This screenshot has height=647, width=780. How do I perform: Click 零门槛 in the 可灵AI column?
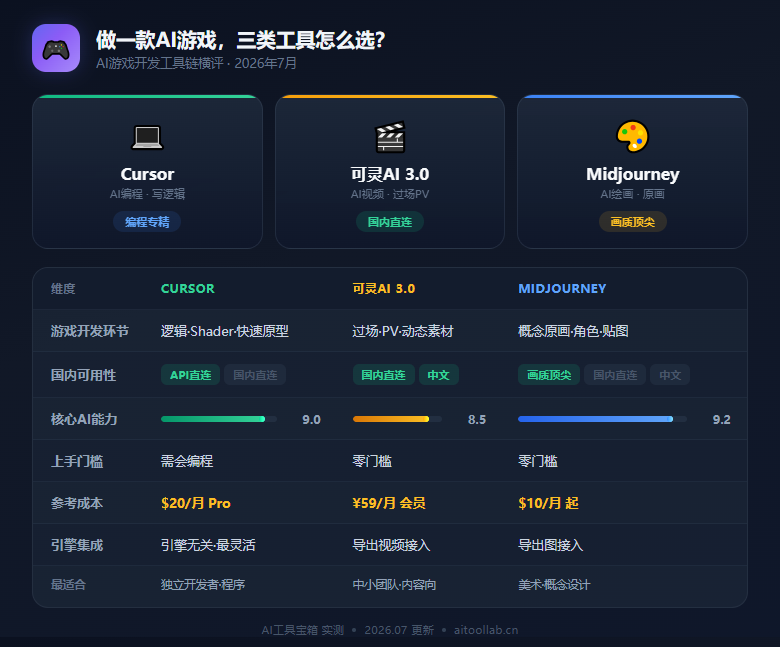point(372,461)
